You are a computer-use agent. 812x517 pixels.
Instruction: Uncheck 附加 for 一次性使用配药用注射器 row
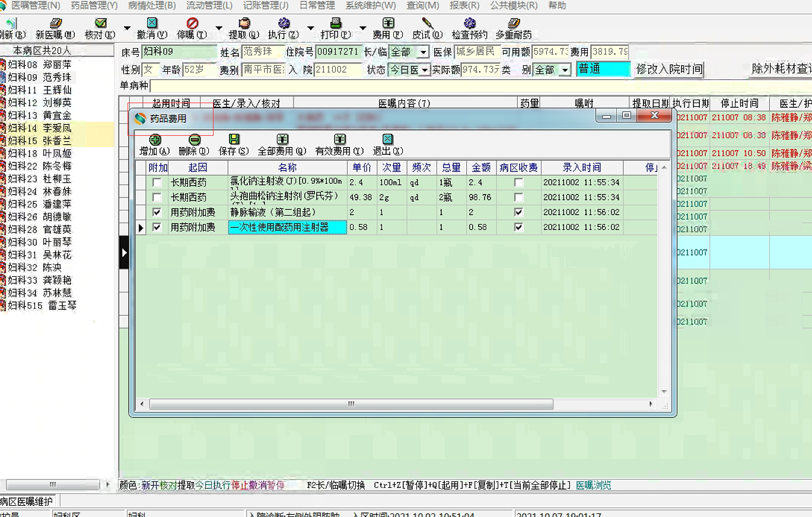point(157,227)
